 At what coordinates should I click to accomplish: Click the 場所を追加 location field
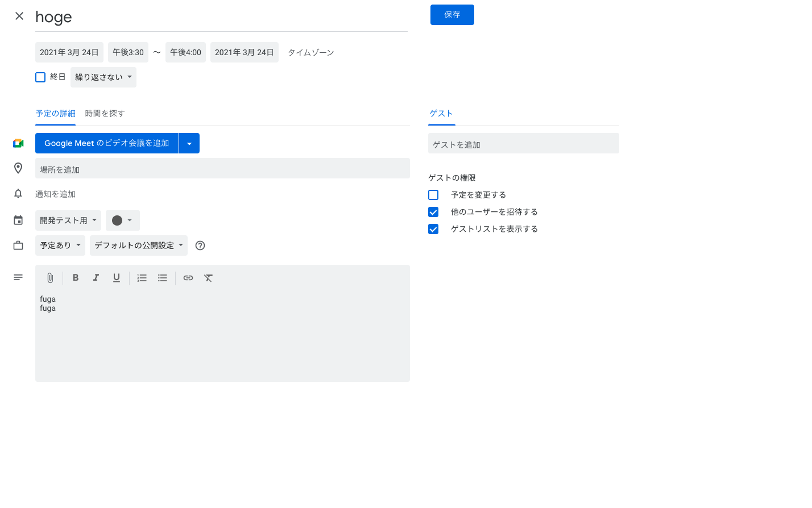coord(222,168)
